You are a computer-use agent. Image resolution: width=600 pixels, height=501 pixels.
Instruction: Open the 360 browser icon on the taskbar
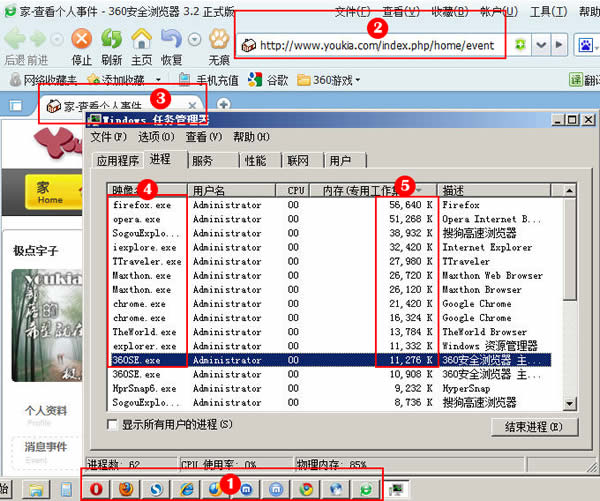pyautogui.click(x=366, y=489)
